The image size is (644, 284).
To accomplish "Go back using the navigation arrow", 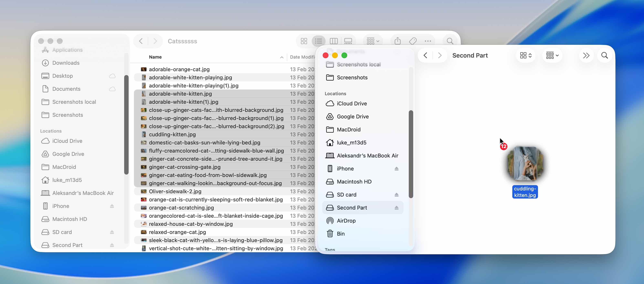I will tap(425, 55).
